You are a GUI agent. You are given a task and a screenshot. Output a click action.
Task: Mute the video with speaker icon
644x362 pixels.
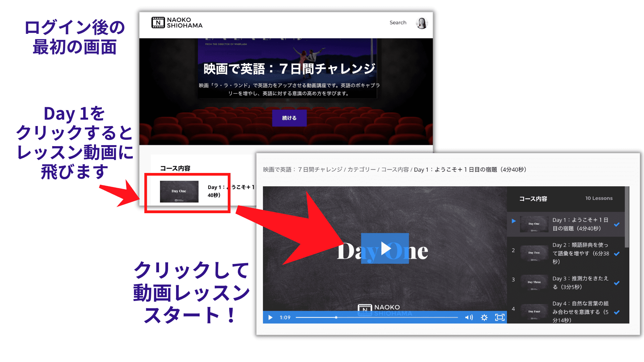469,317
